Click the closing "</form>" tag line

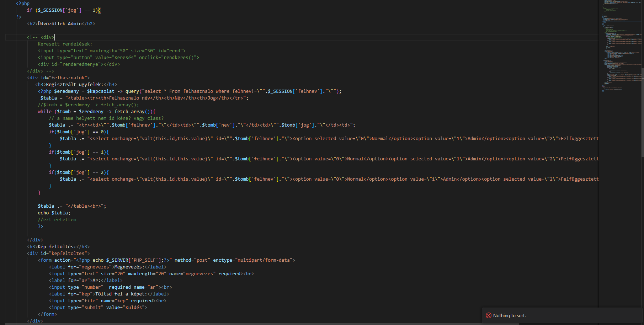point(47,314)
